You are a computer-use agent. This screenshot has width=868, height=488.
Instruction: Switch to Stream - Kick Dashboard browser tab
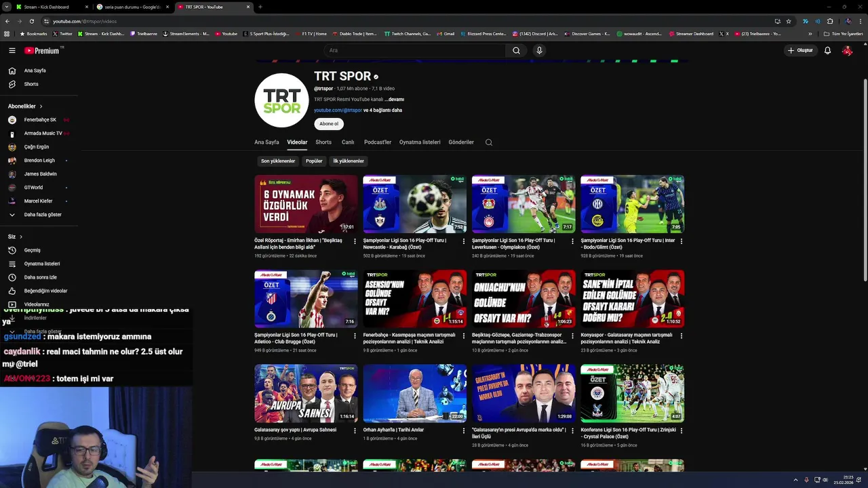pos(51,7)
